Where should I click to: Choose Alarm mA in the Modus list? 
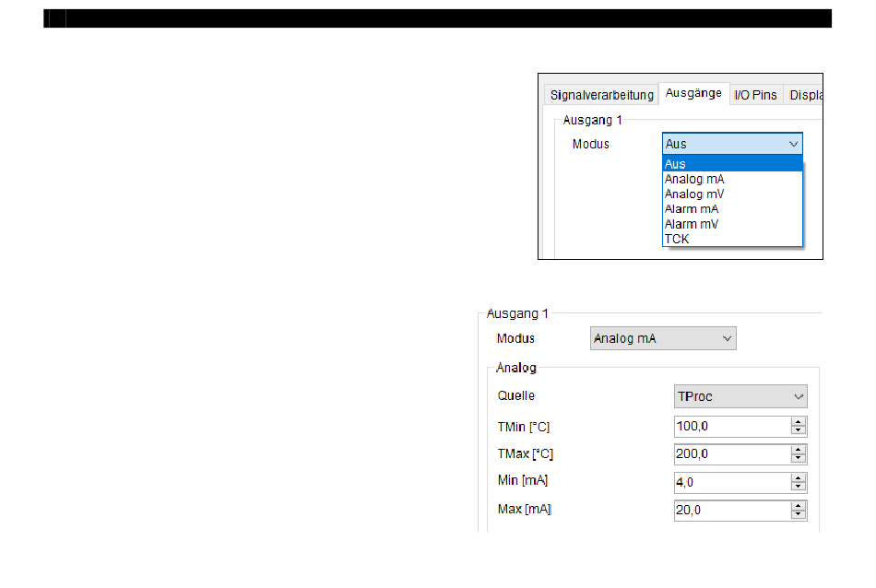(732, 209)
